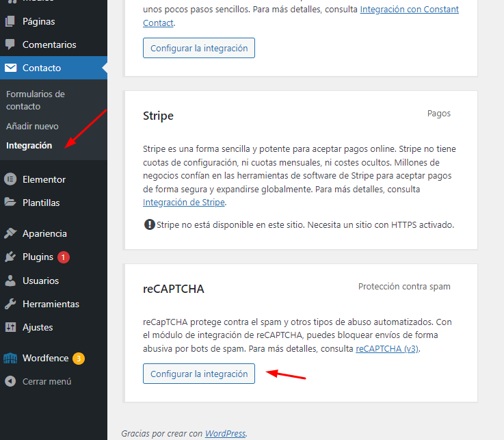504x440 pixels.
Task: Click the Plugins update count badge
Action: pos(64,257)
